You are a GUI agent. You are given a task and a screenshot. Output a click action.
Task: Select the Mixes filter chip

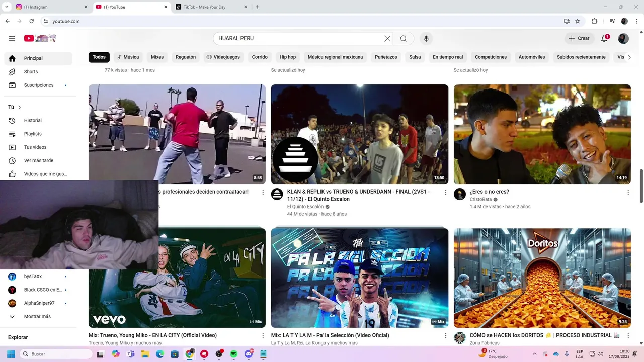157,57
